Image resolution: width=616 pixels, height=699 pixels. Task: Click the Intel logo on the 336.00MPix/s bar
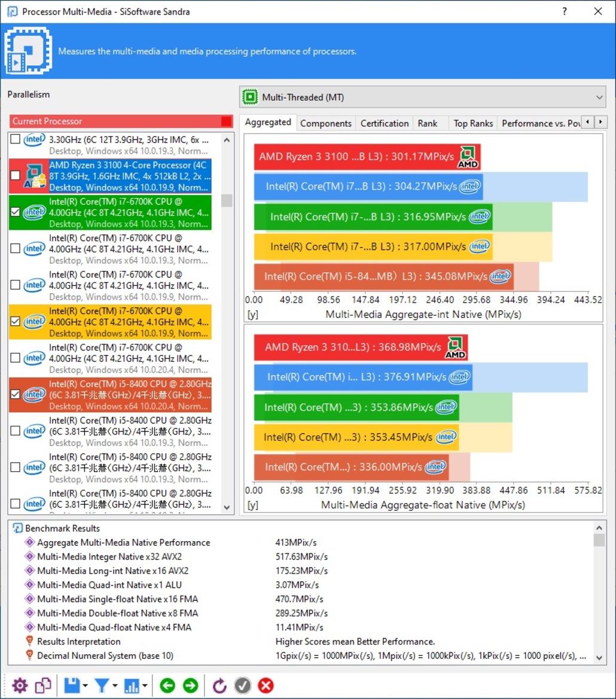pyautogui.click(x=435, y=467)
